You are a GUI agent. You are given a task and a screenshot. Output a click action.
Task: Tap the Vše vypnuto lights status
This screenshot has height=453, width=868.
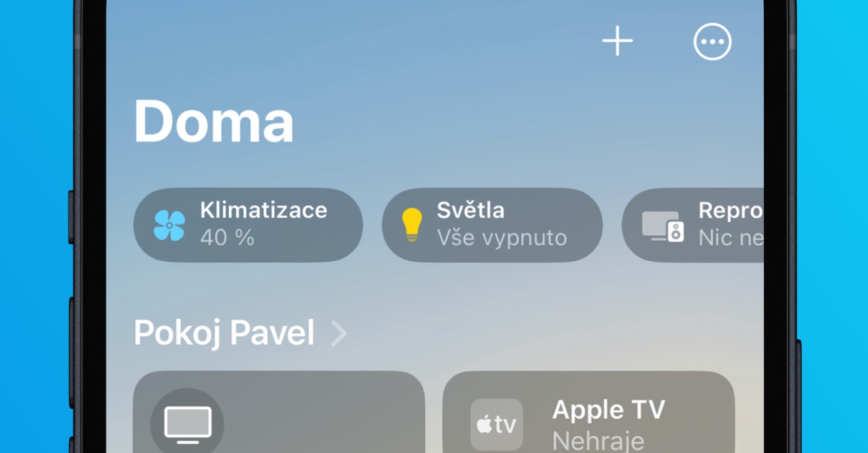click(x=501, y=238)
